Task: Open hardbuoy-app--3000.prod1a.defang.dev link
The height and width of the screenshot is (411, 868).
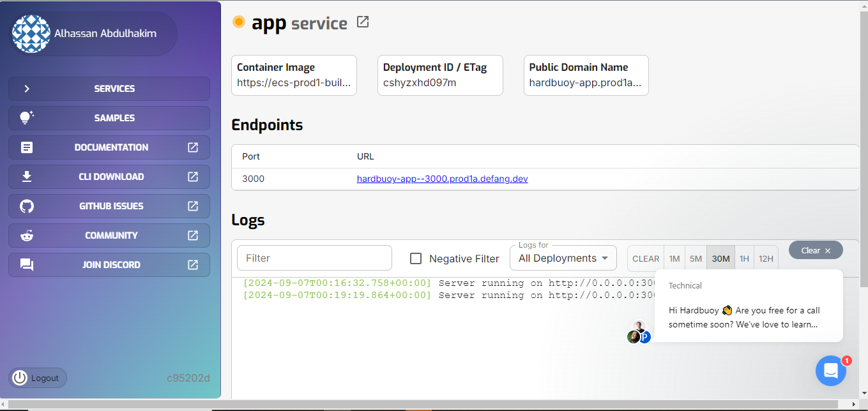Action: click(x=442, y=179)
